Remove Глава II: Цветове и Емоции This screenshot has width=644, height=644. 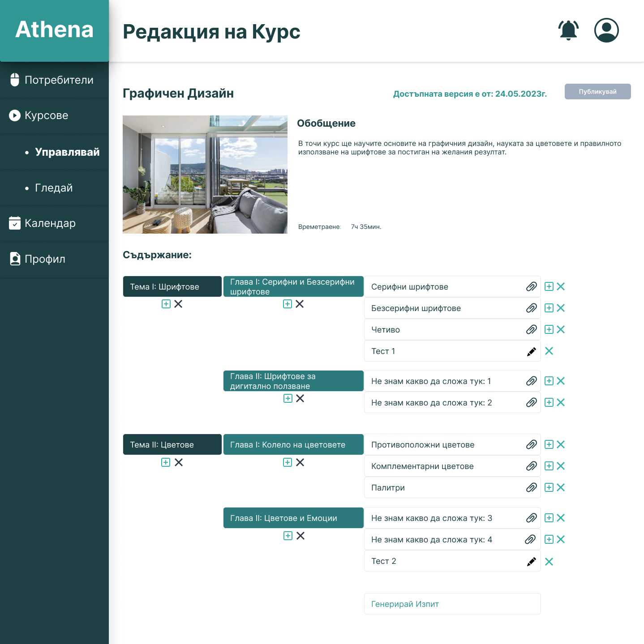click(x=301, y=536)
